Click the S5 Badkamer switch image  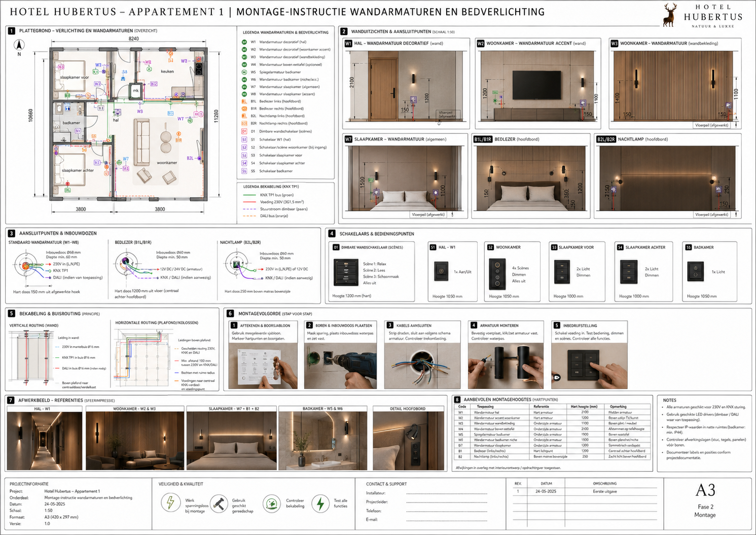point(696,271)
